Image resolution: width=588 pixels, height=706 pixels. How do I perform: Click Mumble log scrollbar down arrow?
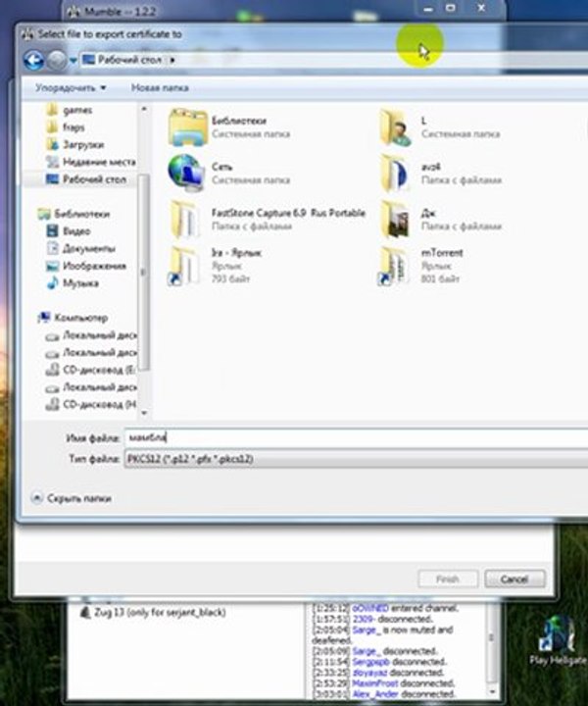[x=492, y=692]
